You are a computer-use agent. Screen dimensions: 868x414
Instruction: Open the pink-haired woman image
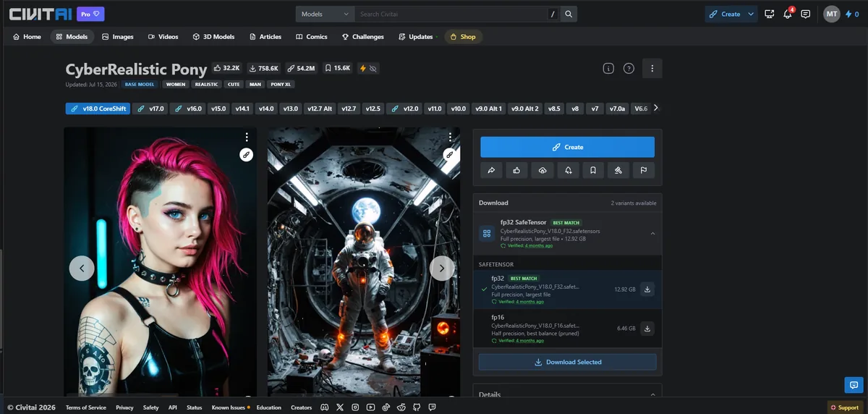[160, 261]
